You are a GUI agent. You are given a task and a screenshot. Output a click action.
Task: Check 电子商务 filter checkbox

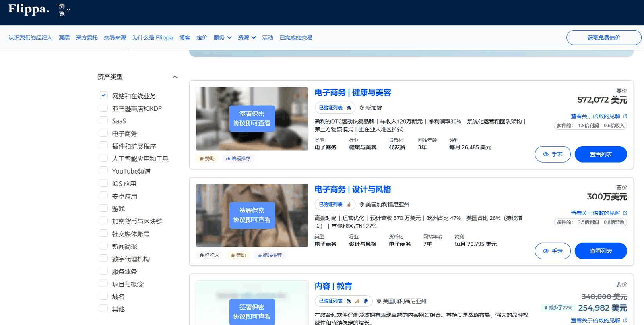[103, 133]
